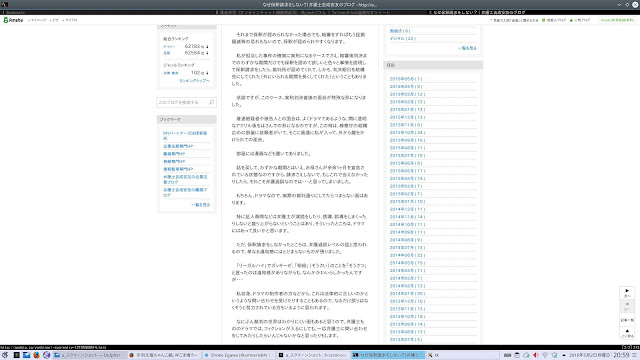
Task: Open デイリー ranking link
Action: tap(169, 47)
